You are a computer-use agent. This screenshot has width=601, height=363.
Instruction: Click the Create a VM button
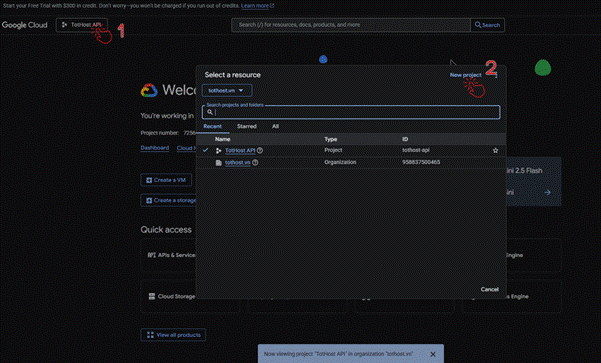[166, 180]
